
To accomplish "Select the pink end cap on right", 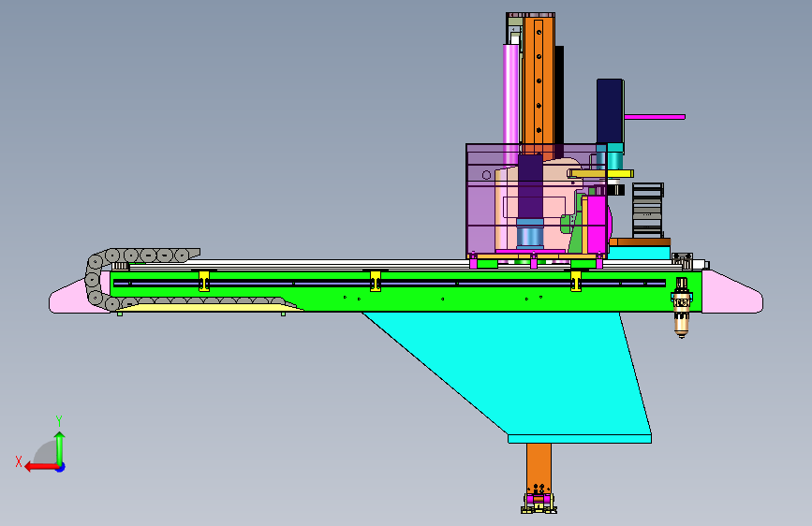I will tap(731, 293).
